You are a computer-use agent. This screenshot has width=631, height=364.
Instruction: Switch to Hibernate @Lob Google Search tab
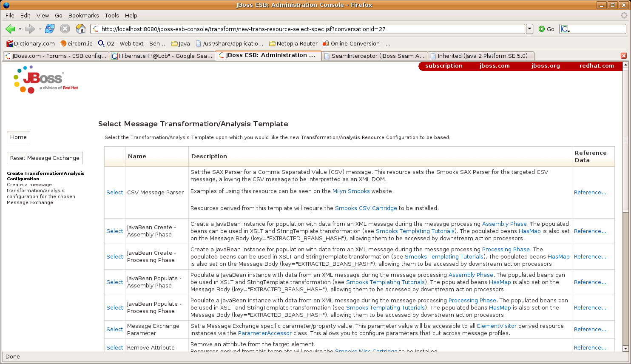162,56
